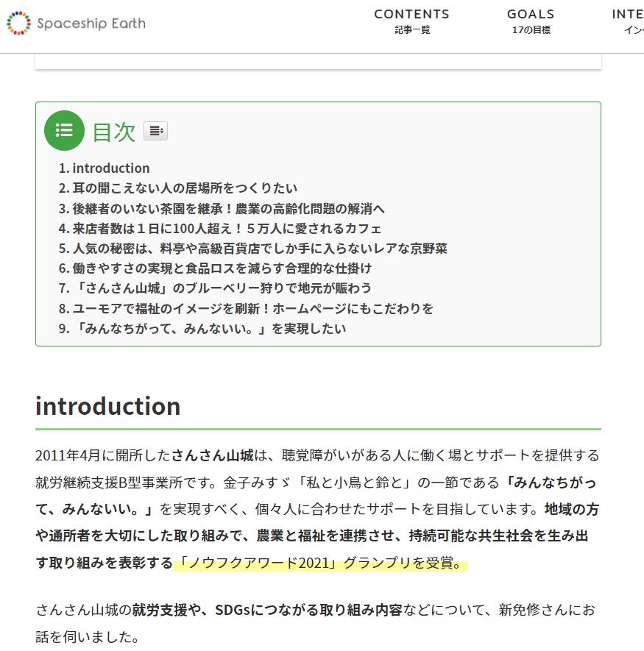This screenshot has width=644, height=651.
Task: Click the text 話を伺いました。
Action: click(88, 637)
